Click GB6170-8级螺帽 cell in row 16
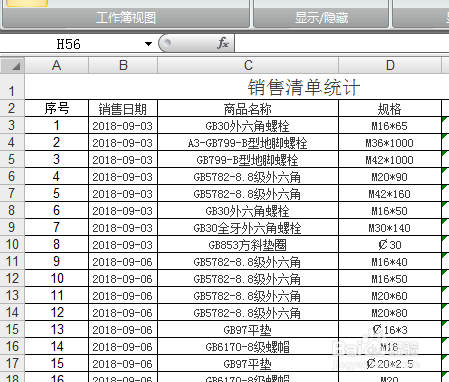449x382 pixels. tap(248, 346)
